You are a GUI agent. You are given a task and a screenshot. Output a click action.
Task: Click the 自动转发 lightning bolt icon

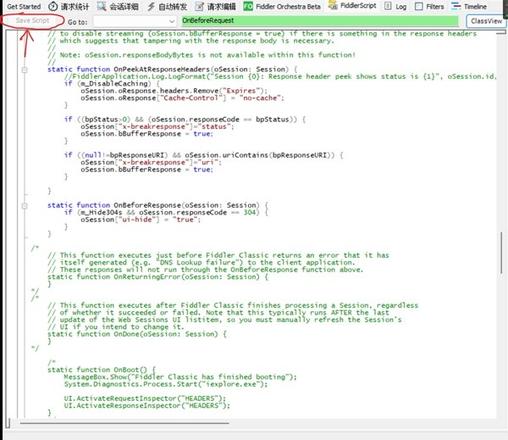[151, 6]
